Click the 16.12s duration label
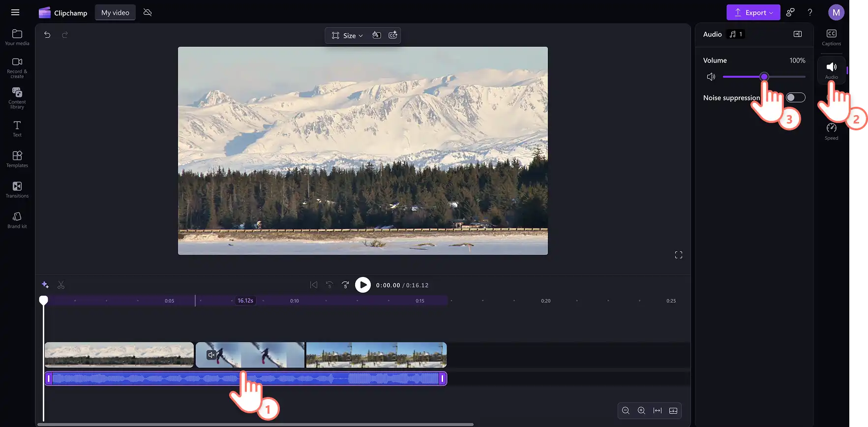868x427 pixels. coord(245,301)
